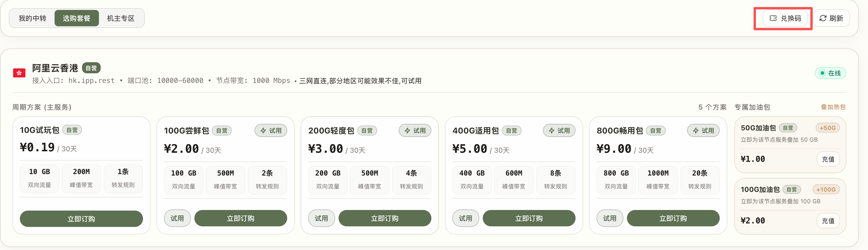Image resolution: width=868 pixels, height=250 pixels.
Task: Click the 在线 online status badge
Action: [830, 73]
